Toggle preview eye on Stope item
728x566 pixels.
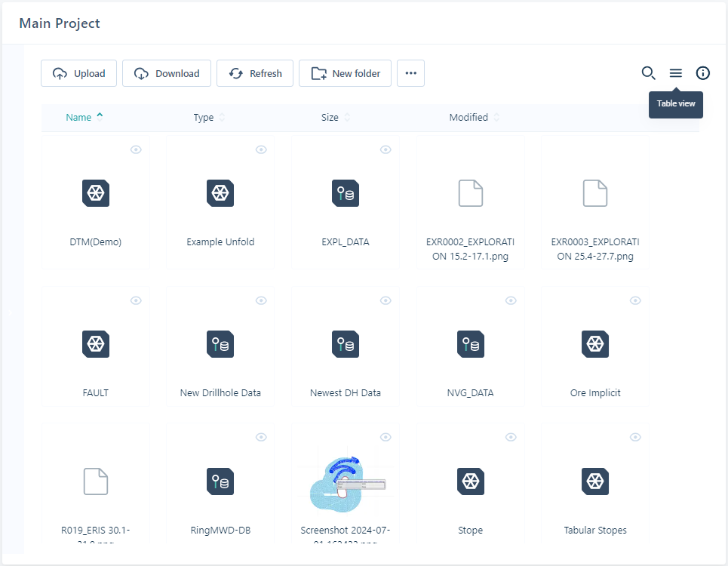click(511, 437)
